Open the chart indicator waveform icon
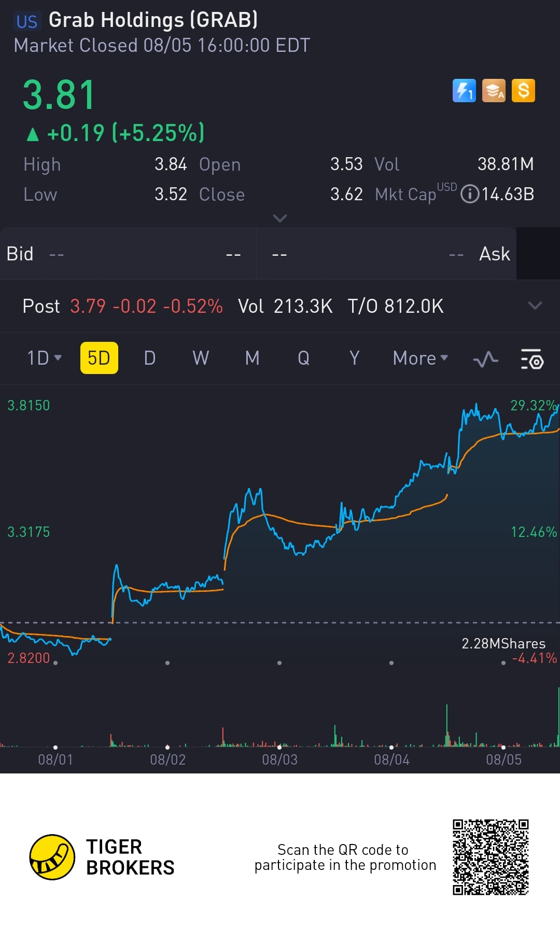The height and width of the screenshot is (941, 560). pyautogui.click(x=486, y=359)
